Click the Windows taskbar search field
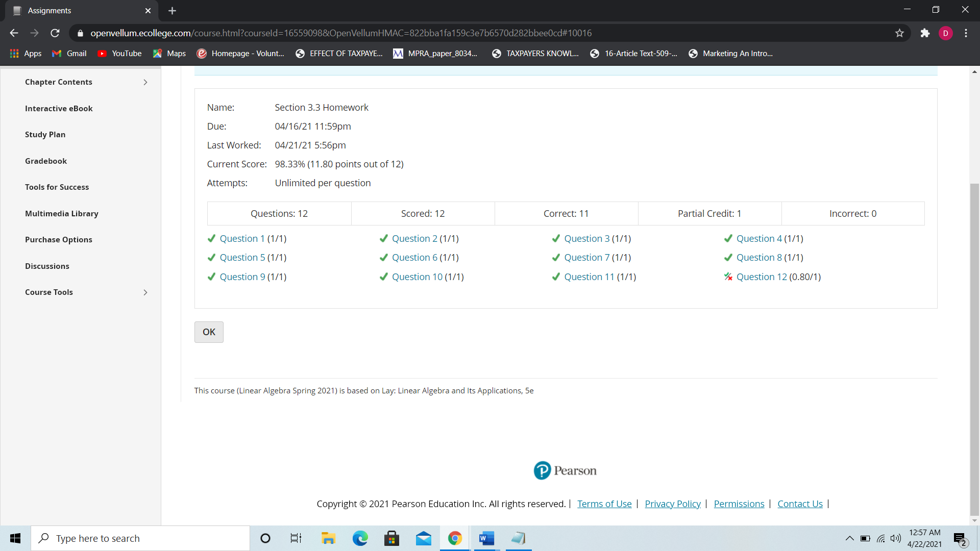This screenshot has width=980, height=551. pos(140,538)
